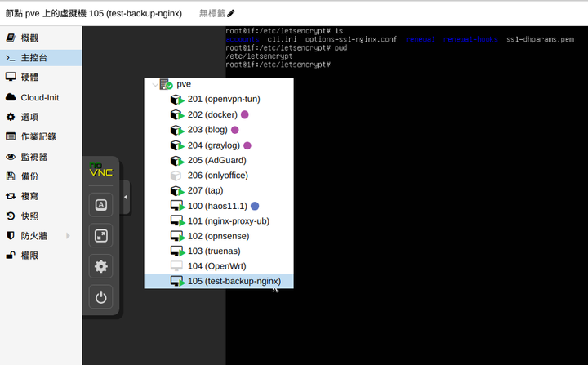The width and height of the screenshot is (588, 365).
Task: Open the 硬體 hardware settings
Action: coord(41,78)
